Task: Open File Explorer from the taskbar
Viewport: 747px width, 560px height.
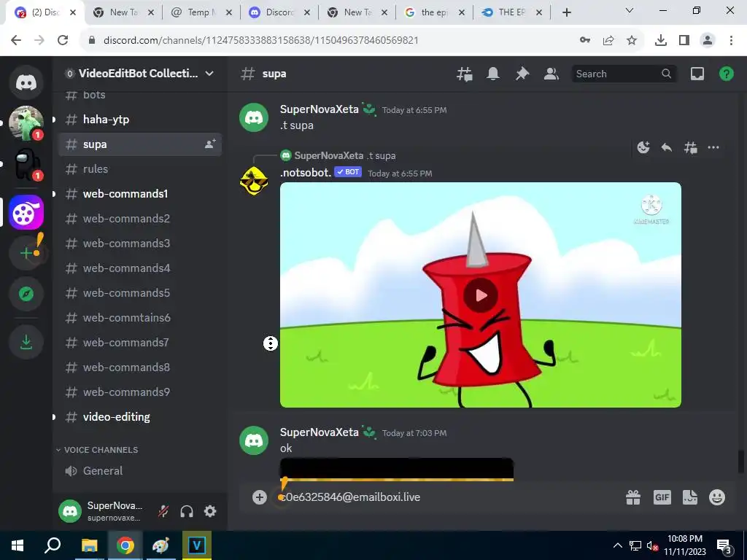Action: point(89,545)
